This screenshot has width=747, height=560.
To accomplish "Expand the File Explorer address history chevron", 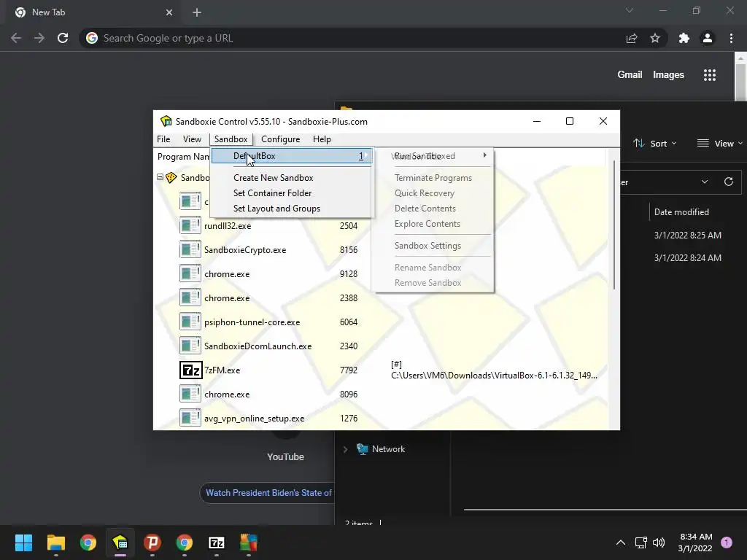I will [x=705, y=182].
